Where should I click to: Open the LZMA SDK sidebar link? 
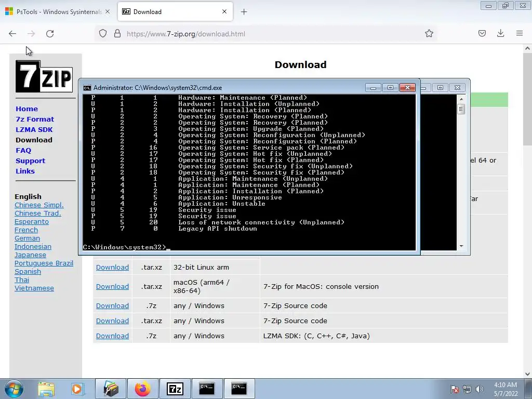[34, 129]
